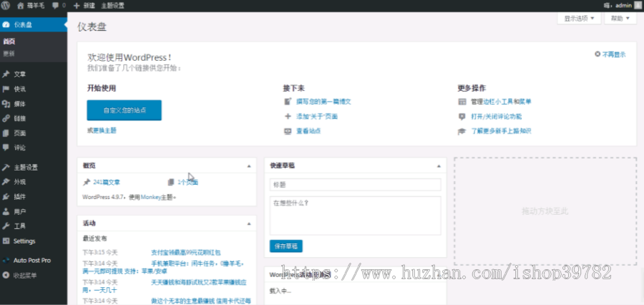
Task: Click the 标题 field in quick draft
Action: pyautogui.click(x=355, y=185)
